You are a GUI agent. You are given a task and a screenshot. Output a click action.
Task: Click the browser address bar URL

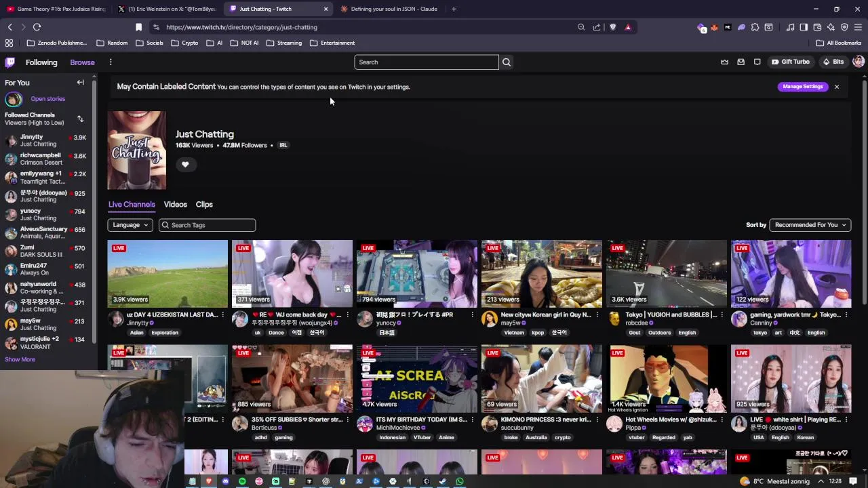coord(241,27)
